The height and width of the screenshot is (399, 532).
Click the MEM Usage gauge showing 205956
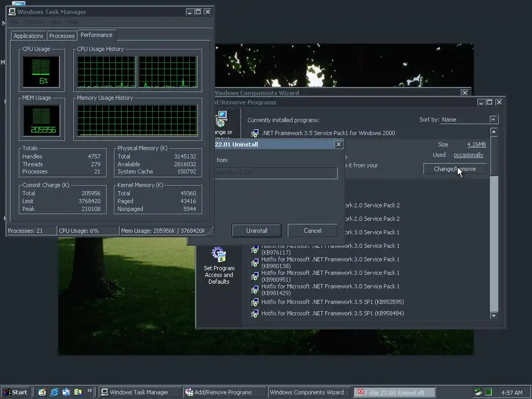tap(41, 121)
